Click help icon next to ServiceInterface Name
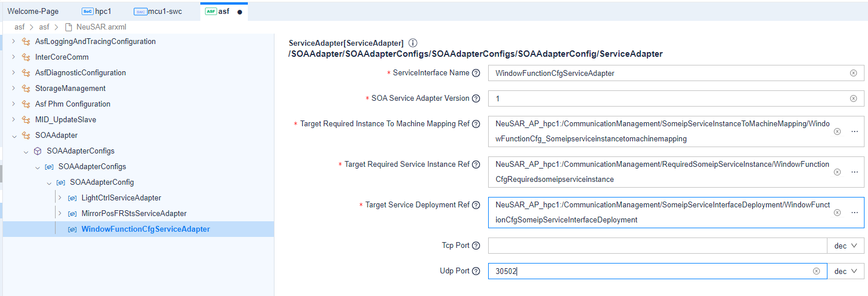 pyautogui.click(x=476, y=73)
